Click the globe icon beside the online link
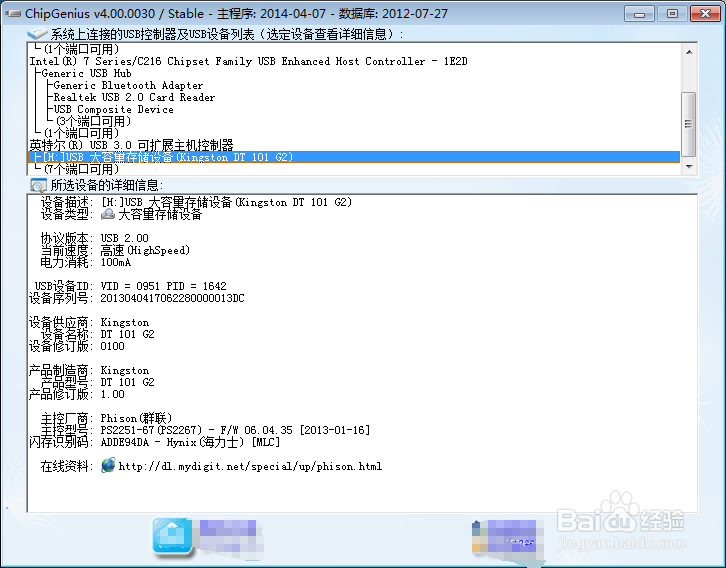Screen dimensions: 726x568 (108, 465)
